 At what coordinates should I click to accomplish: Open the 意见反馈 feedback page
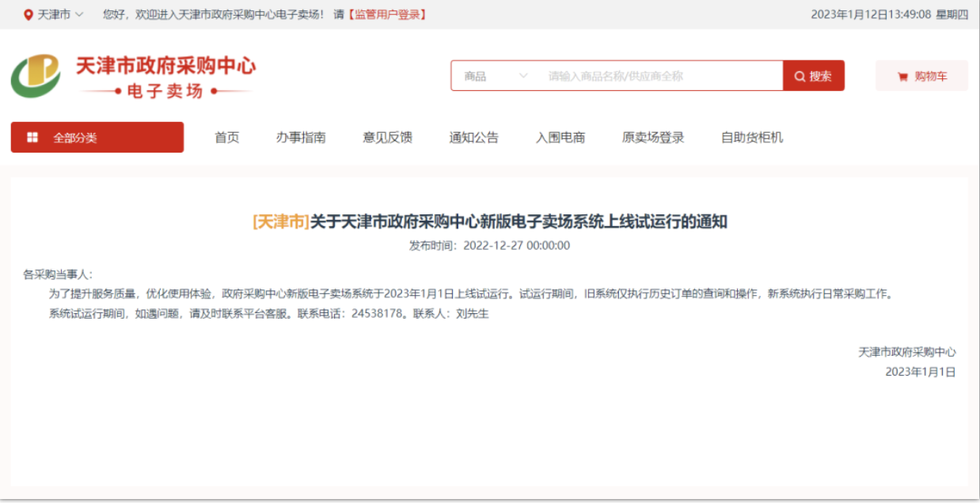point(388,138)
